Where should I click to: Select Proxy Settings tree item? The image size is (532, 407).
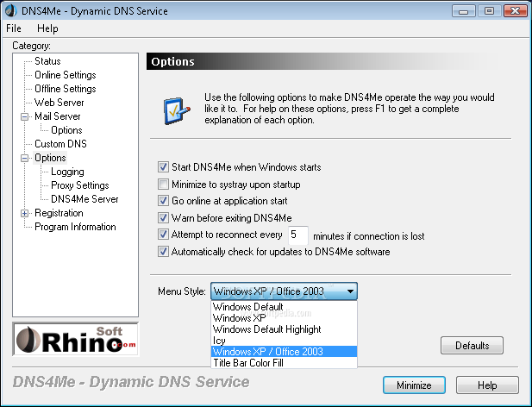click(x=79, y=185)
